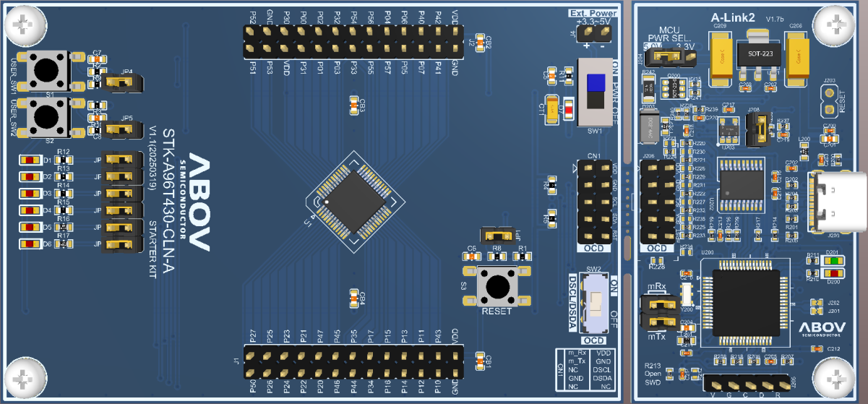Select the MCU PWR SEL jumper
868x404 pixels.
click(671, 56)
